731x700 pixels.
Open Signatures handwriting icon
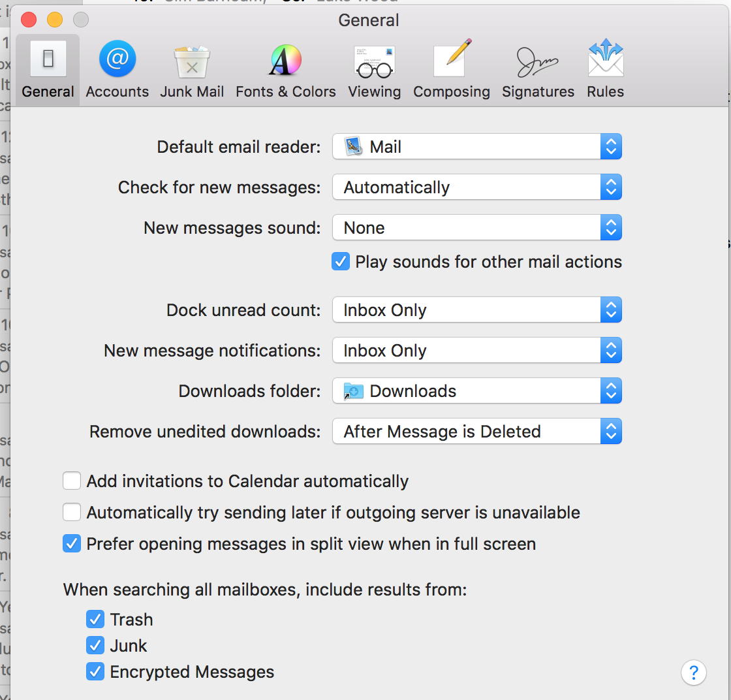538,61
